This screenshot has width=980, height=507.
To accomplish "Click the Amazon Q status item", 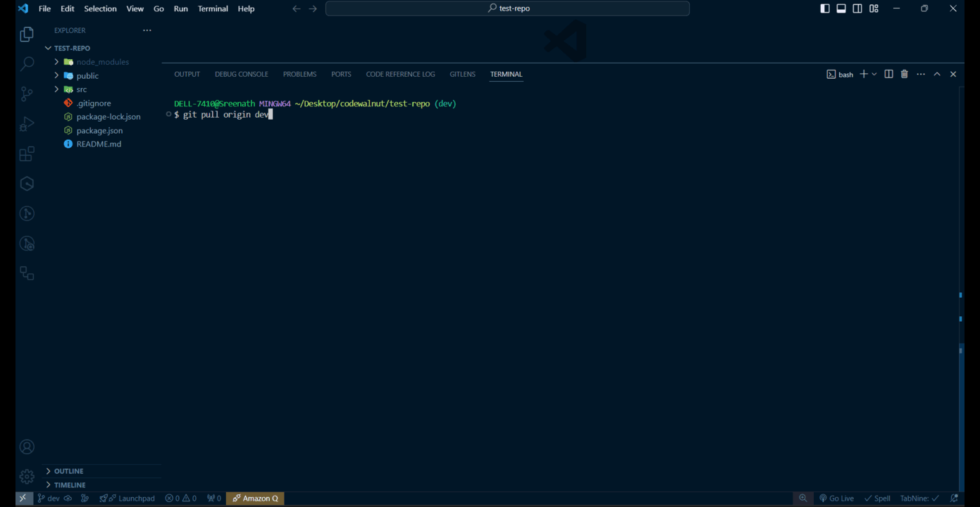I will point(255,499).
